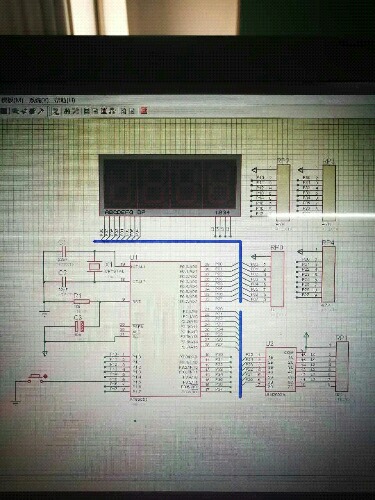Click the pushbutton's red actuator dot

45,376
